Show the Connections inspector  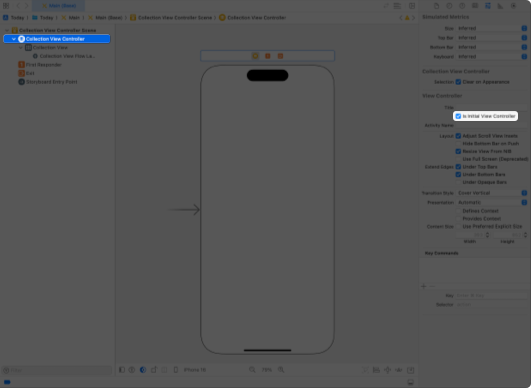click(x=513, y=6)
